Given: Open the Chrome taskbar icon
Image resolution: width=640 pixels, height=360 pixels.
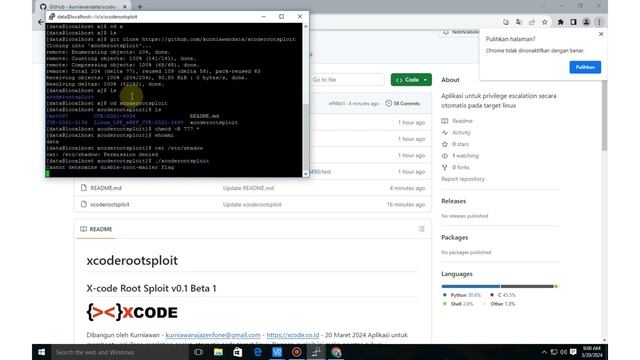Looking at the screenshot, I should (336, 352).
